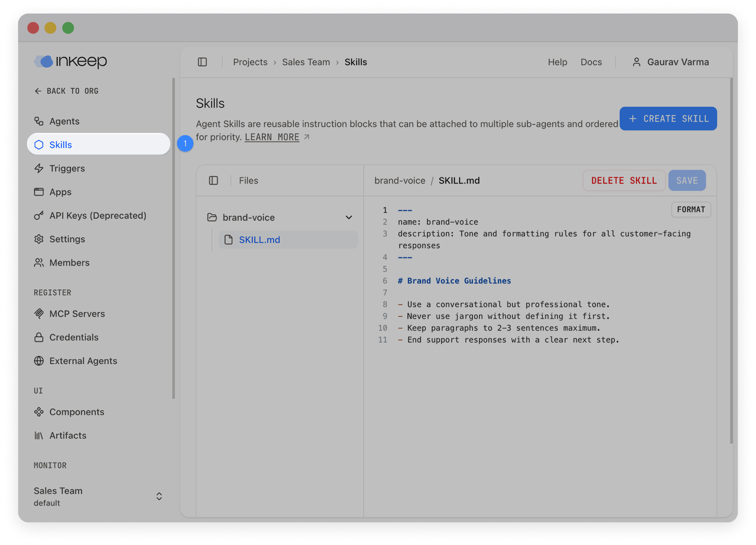Follow the LEARN MORE link

point(272,137)
